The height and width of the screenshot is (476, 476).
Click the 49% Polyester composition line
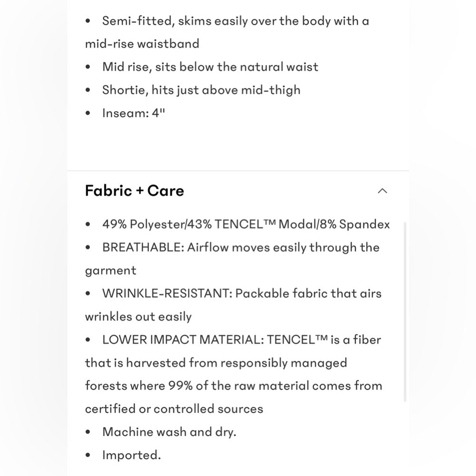click(x=246, y=224)
